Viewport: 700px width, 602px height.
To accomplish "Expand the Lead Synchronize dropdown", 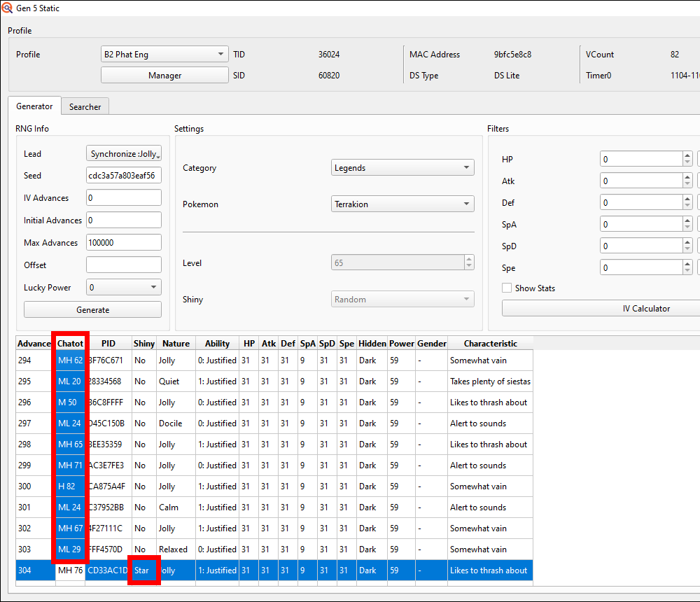I will click(x=124, y=154).
